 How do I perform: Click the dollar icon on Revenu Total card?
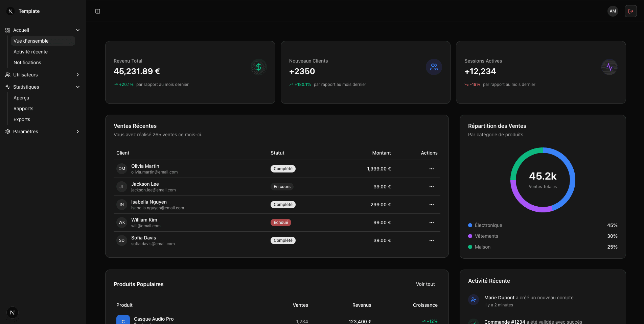(x=258, y=67)
